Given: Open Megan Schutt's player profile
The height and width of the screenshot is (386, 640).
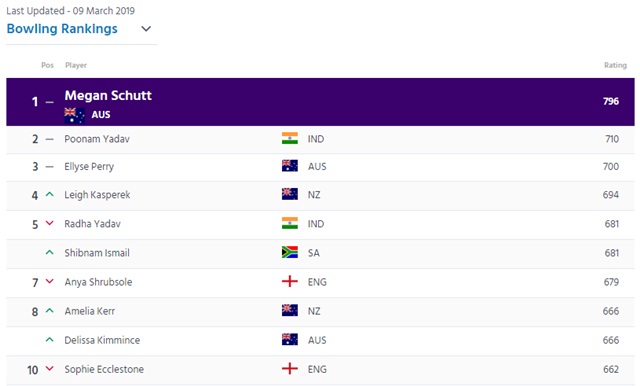Looking at the screenshot, I should click(108, 95).
